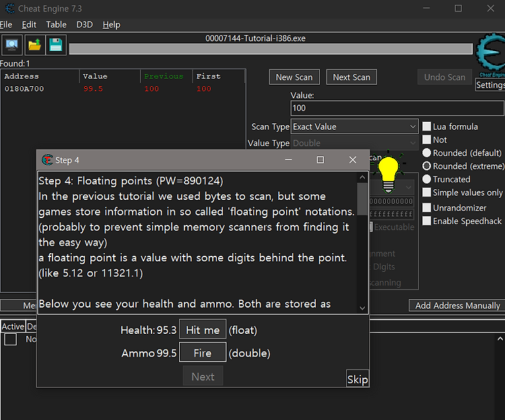Toggle the Active checkbox in address table

click(10, 339)
